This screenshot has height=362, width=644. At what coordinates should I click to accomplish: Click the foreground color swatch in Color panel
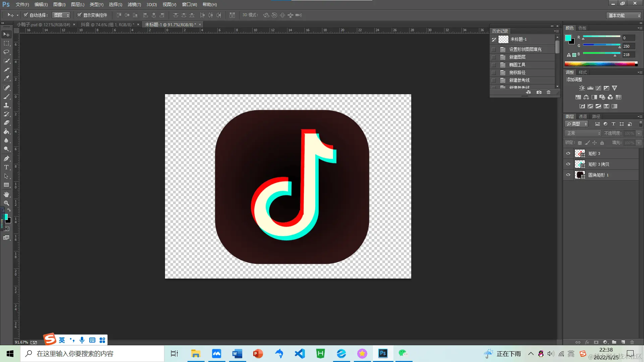click(568, 38)
